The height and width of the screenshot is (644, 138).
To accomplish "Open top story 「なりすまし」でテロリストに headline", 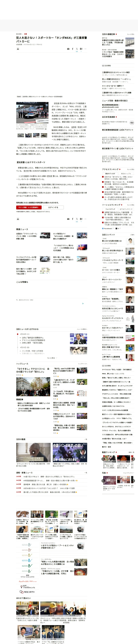I will (x=33, y=370).
